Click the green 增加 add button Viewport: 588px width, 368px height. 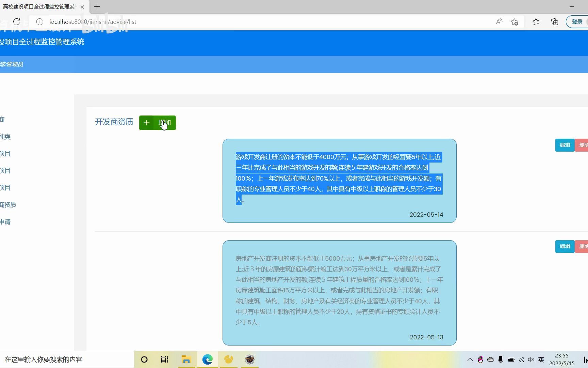point(158,123)
